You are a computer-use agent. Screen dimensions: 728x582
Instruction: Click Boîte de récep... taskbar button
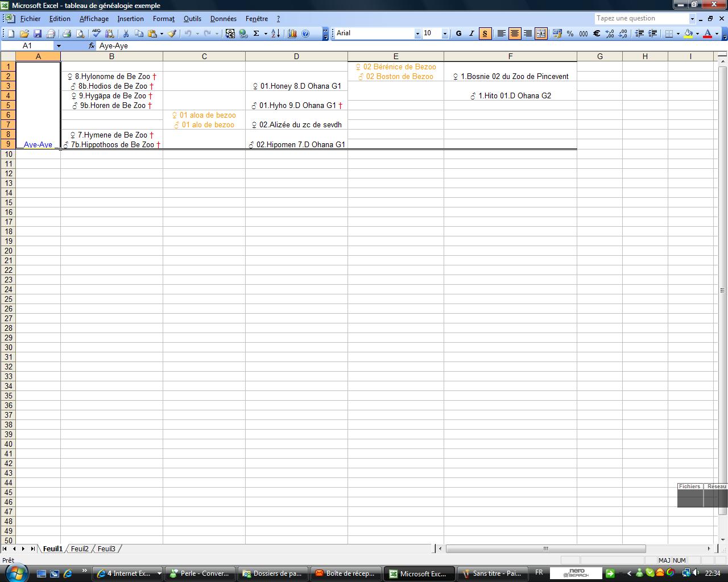(x=345, y=573)
